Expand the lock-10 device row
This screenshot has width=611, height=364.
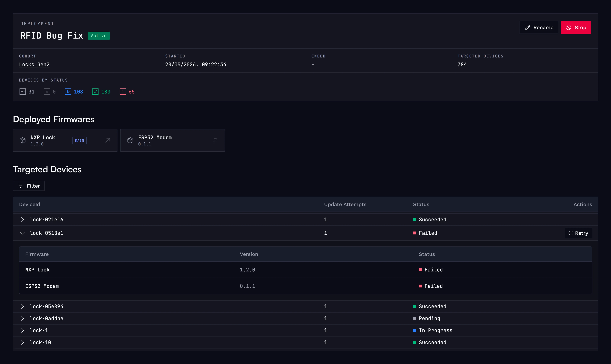(x=22, y=342)
